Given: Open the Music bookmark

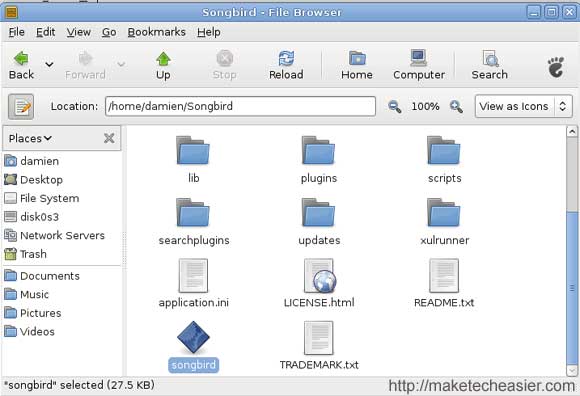Looking at the screenshot, I should coord(62,294).
